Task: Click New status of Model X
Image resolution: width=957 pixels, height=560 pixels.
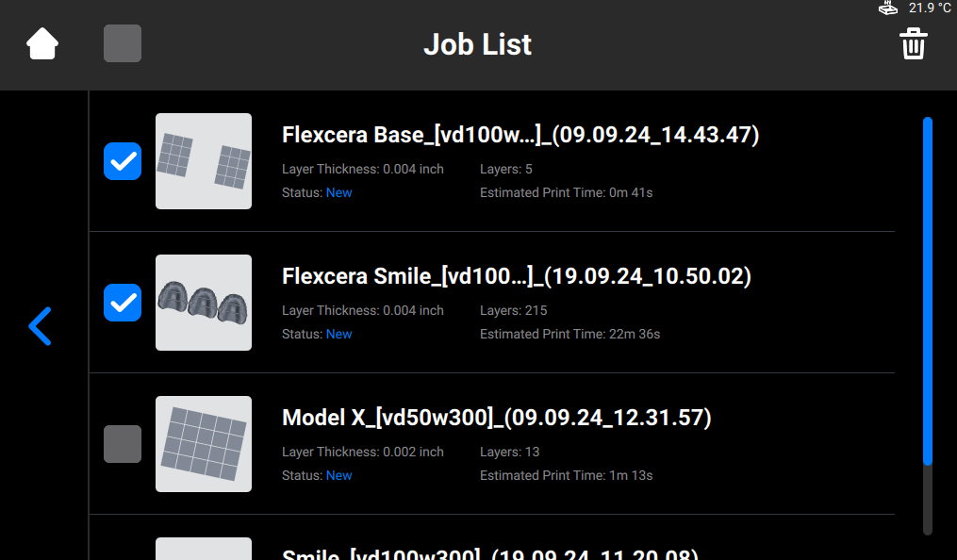Action: (x=338, y=476)
